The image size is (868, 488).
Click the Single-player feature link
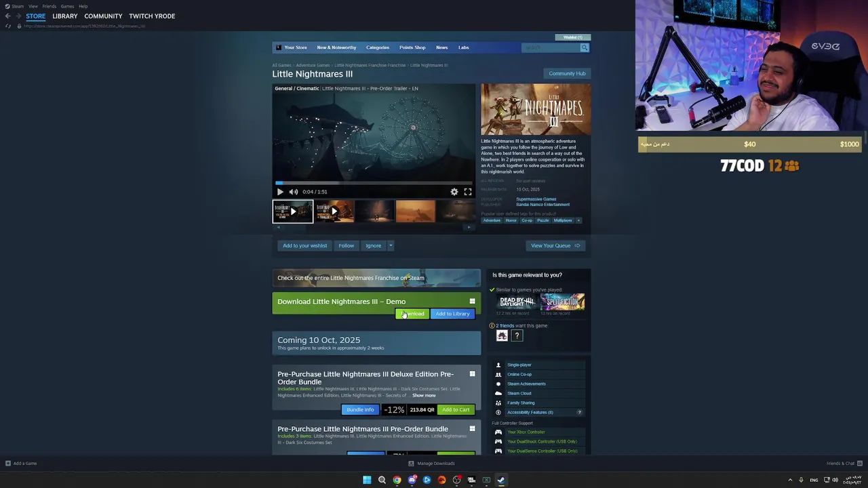pos(519,365)
